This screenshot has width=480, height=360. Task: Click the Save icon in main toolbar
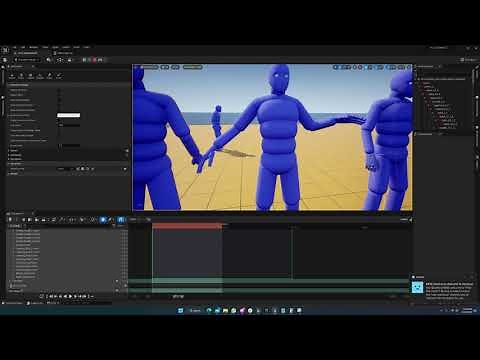pyautogui.click(x=5, y=60)
